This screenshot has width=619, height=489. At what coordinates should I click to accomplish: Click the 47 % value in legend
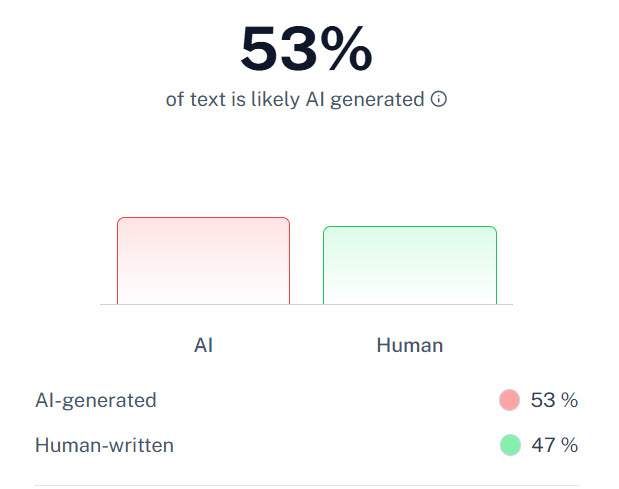click(x=554, y=445)
